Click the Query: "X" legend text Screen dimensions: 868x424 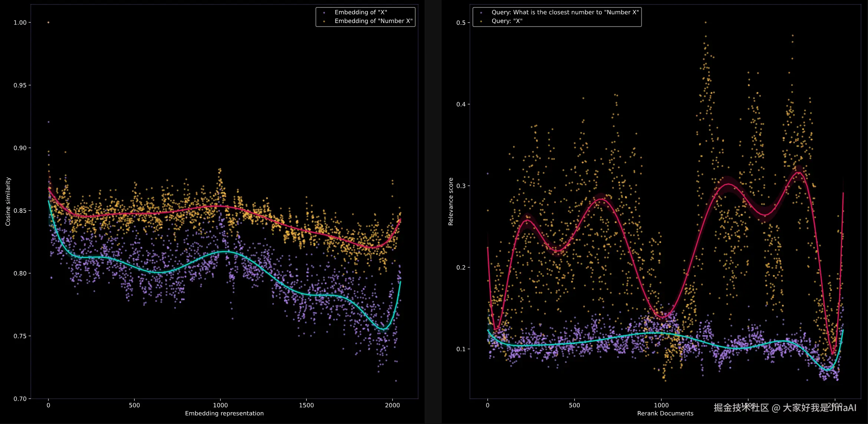tap(507, 21)
